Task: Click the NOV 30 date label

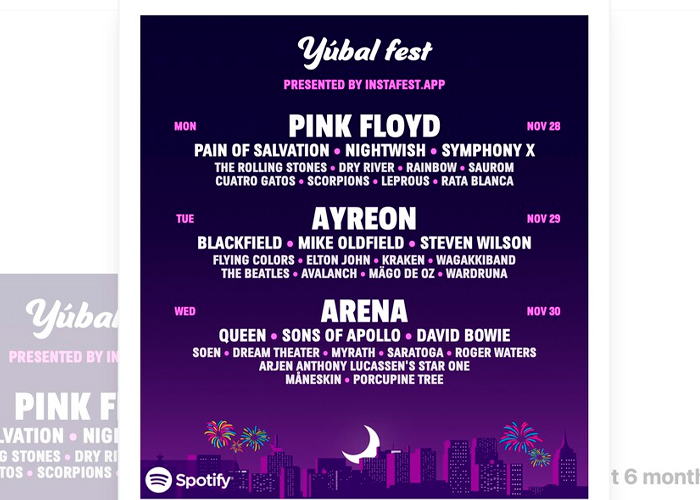Action: [x=544, y=311]
